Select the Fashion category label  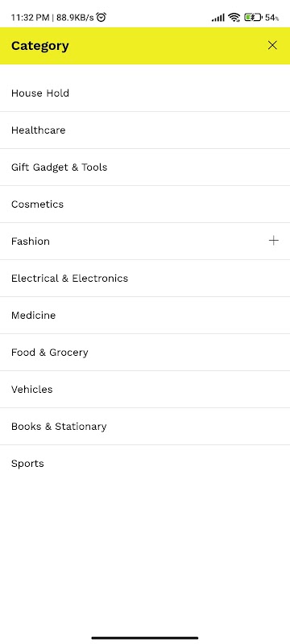pos(31,241)
